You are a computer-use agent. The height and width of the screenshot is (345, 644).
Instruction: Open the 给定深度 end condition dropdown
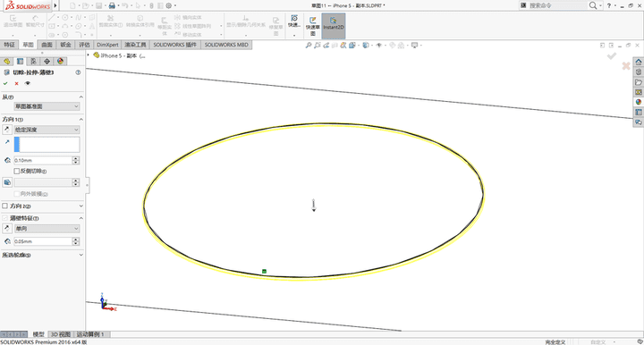pos(47,130)
